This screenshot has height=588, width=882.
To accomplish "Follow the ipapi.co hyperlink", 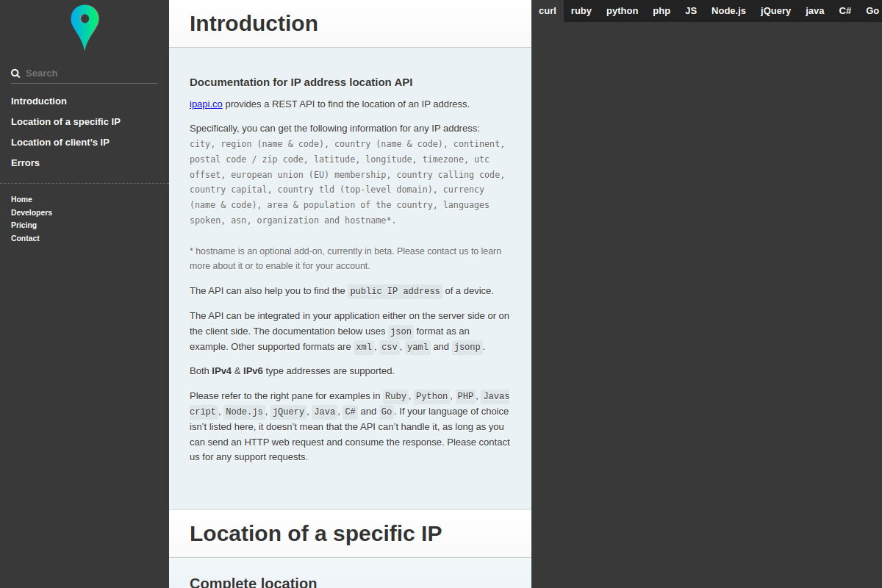I will [x=206, y=104].
